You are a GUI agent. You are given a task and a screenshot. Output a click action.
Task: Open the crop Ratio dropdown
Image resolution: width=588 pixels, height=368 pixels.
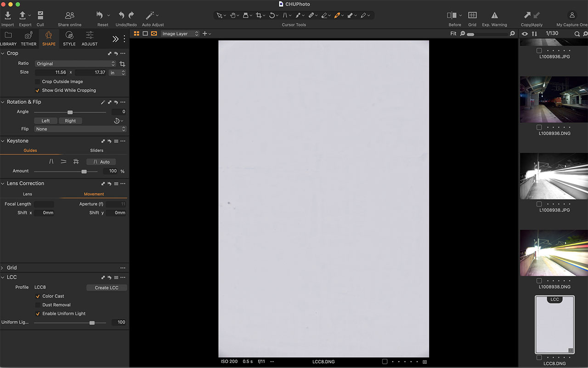click(75, 64)
